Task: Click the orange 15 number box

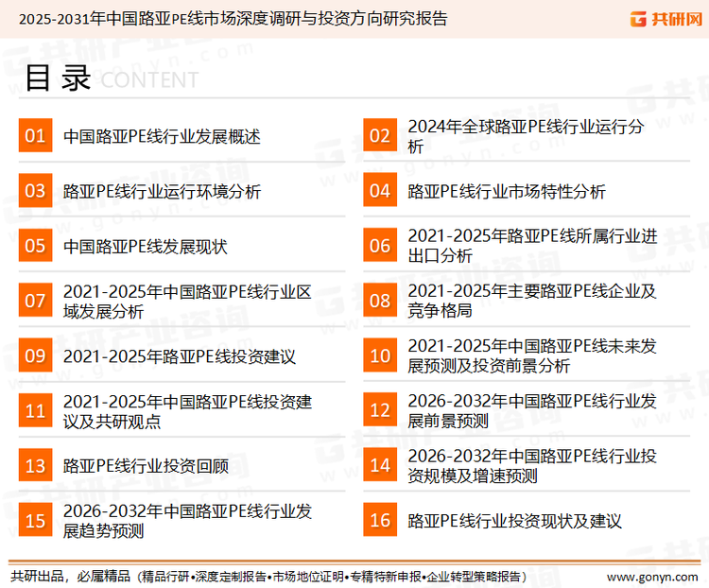Action: (35, 520)
